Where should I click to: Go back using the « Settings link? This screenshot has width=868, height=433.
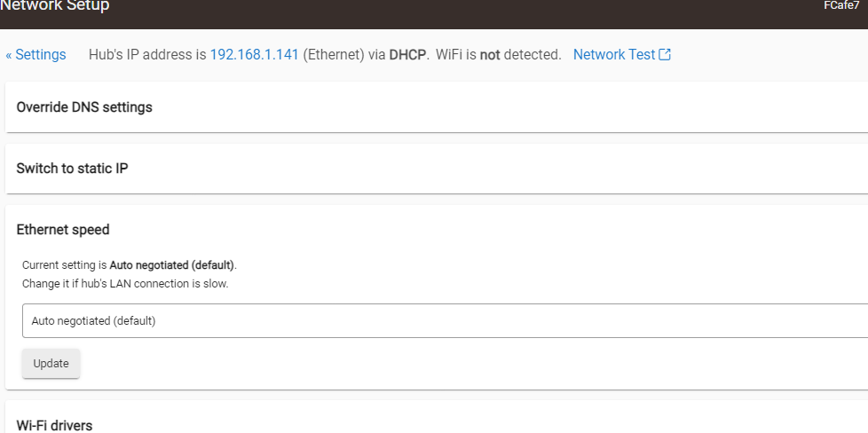pos(36,55)
